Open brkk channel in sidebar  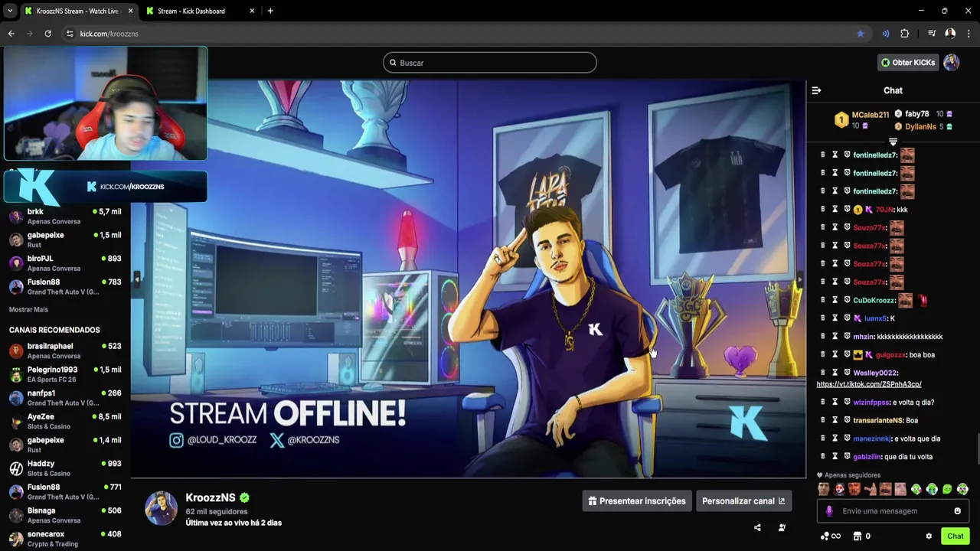65,217
